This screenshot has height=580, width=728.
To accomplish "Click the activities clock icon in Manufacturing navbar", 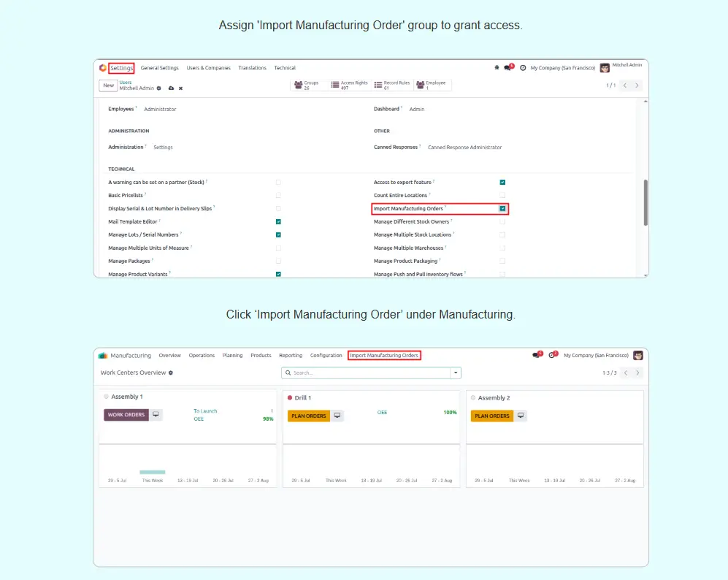I will [x=553, y=355].
